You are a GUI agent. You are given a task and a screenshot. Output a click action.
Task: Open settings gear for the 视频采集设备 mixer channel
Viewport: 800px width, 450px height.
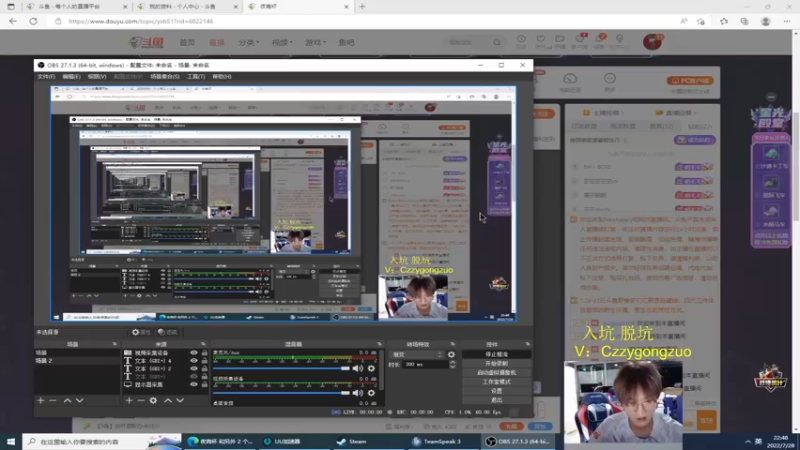(x=371, y=393)
